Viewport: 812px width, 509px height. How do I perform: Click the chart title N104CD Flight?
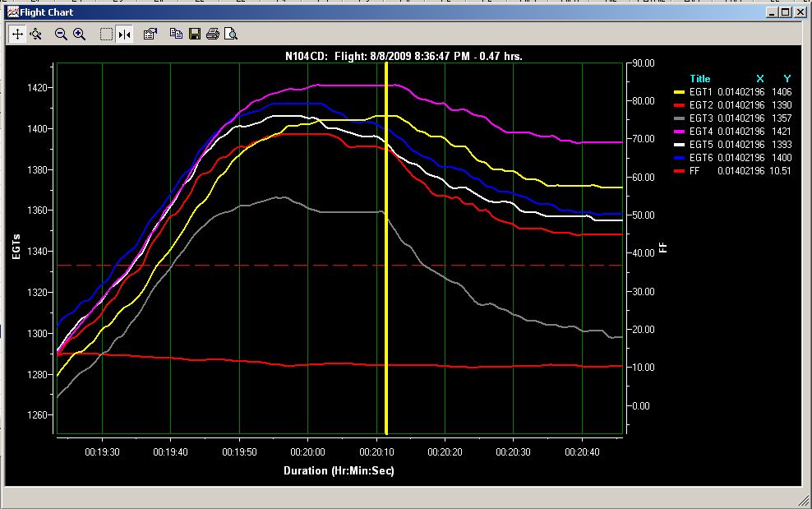[x=404, y=56]
